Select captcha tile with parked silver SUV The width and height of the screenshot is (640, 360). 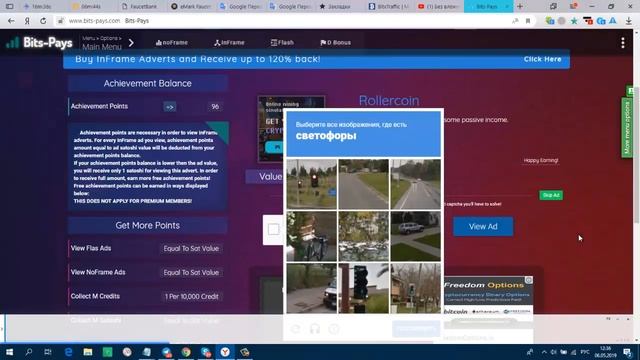click(416, 236)
